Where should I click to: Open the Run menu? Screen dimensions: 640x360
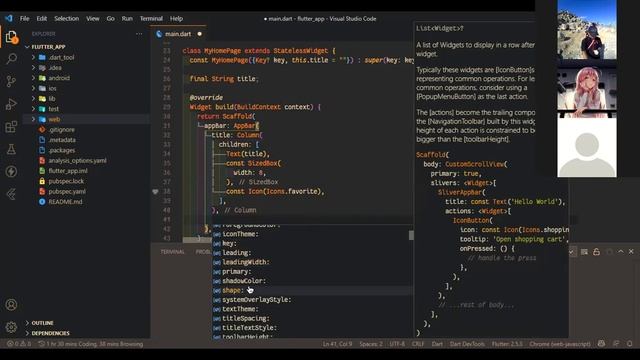(x=127, y=18)
